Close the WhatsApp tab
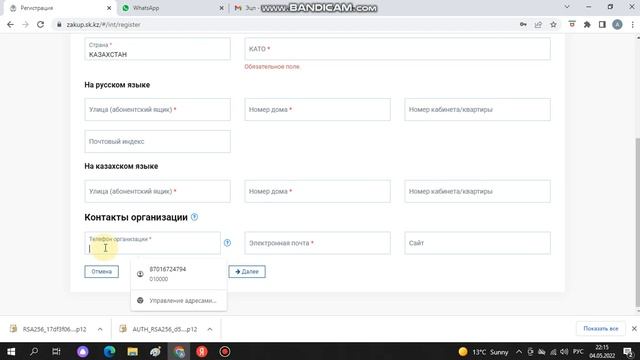Screen dimensions: 640x360 pos(222,8)
